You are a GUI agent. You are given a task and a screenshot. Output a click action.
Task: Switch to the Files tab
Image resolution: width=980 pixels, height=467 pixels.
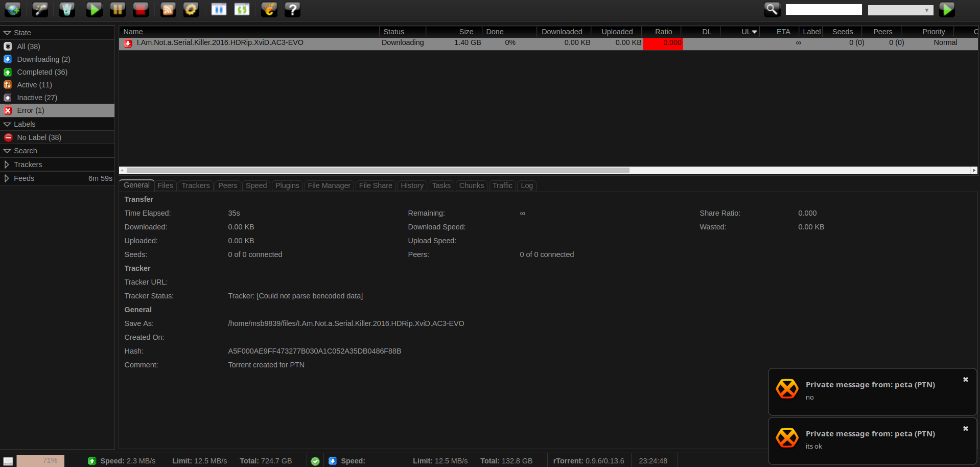pos(165,185)
